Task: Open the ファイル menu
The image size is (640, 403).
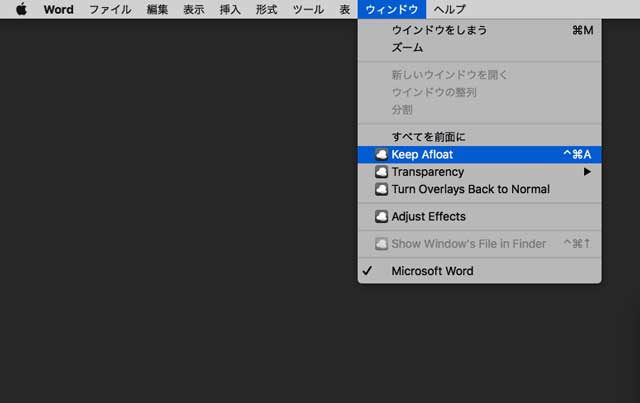Action: tap(110, 9)
